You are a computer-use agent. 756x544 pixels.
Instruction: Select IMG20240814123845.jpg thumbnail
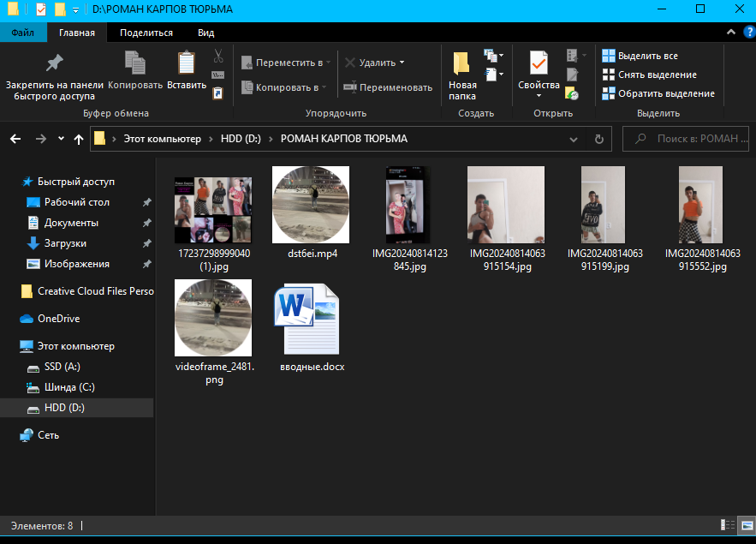(408, 205)
